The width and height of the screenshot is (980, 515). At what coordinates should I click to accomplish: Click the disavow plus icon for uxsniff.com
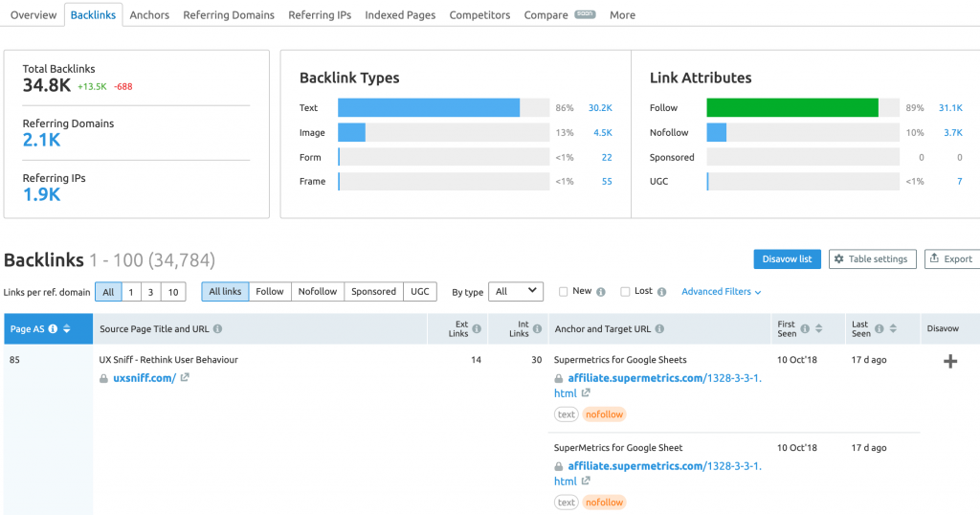tap(950, 361)
